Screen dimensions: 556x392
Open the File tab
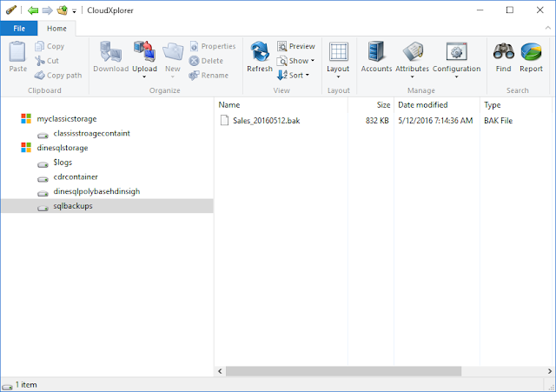(19, 29)
